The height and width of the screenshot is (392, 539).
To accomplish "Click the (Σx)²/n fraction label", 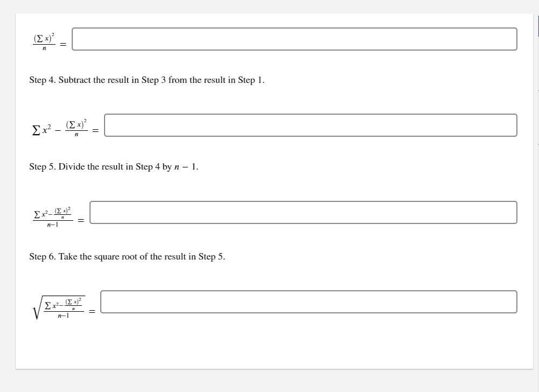I will click(43, 40).
